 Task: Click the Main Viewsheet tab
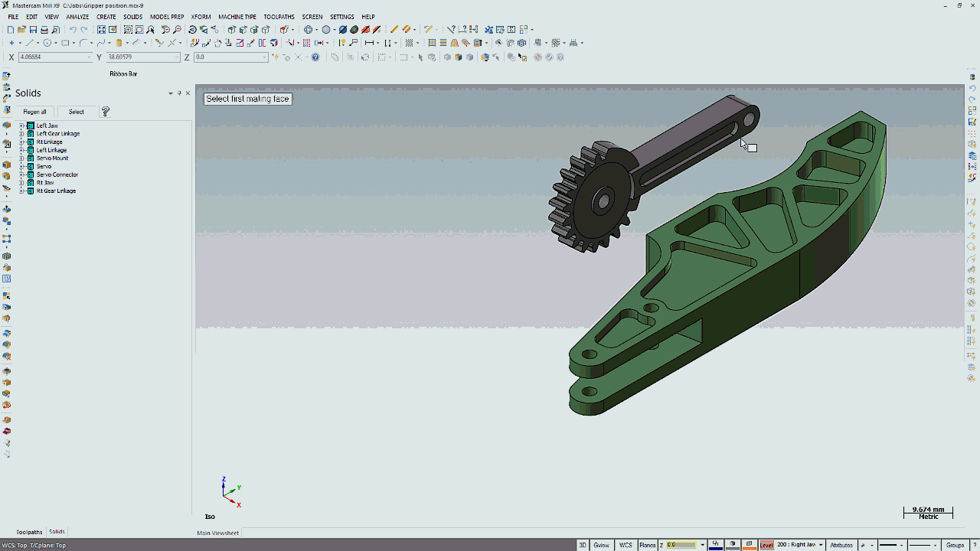pos(218,533)
